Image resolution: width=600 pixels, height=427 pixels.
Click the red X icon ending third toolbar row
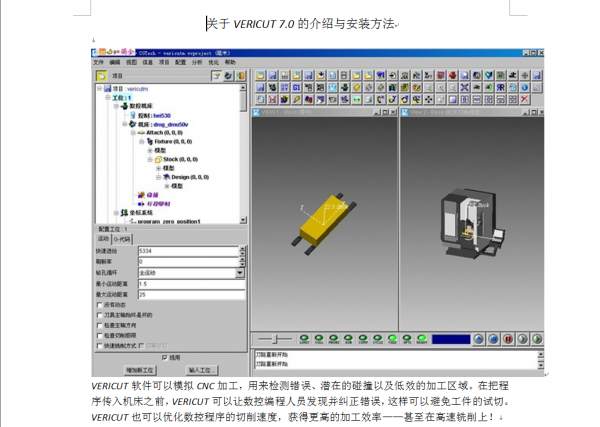pos(525,99)
